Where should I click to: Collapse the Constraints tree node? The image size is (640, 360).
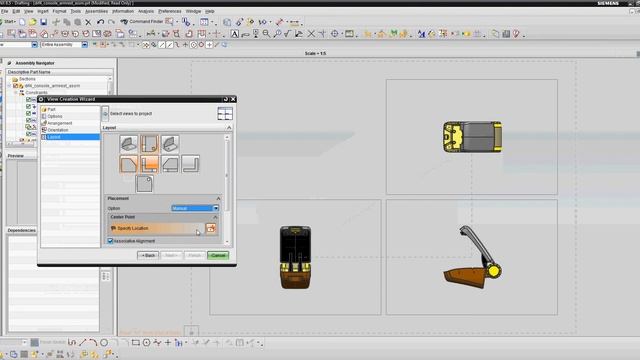coord(16,93)
